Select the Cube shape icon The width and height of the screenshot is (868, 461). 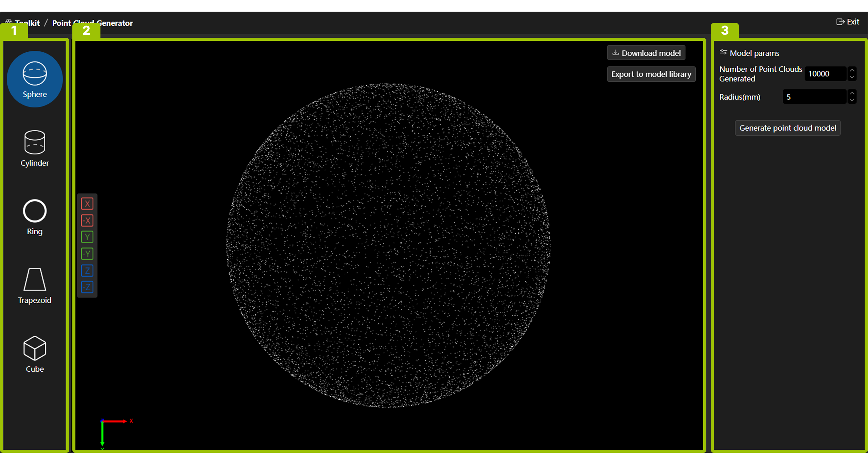point(35,354)
